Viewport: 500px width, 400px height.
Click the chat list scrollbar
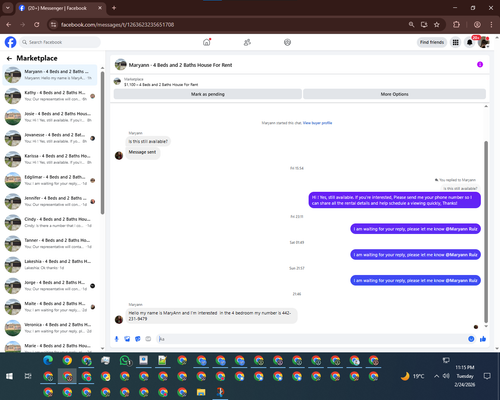click(x=102, y=143)
